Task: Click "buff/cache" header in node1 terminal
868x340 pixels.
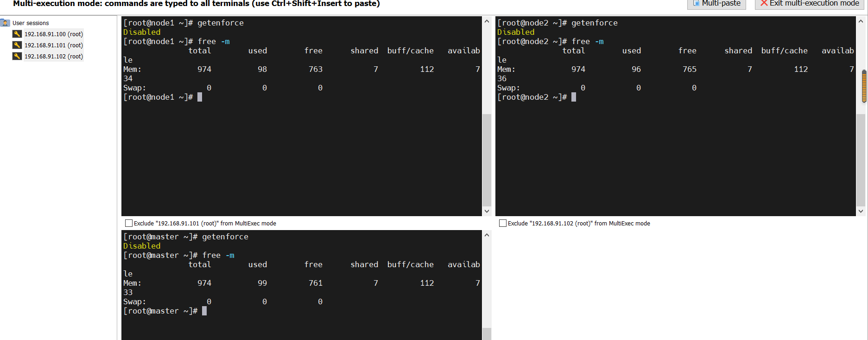Action: click(411, 51)
